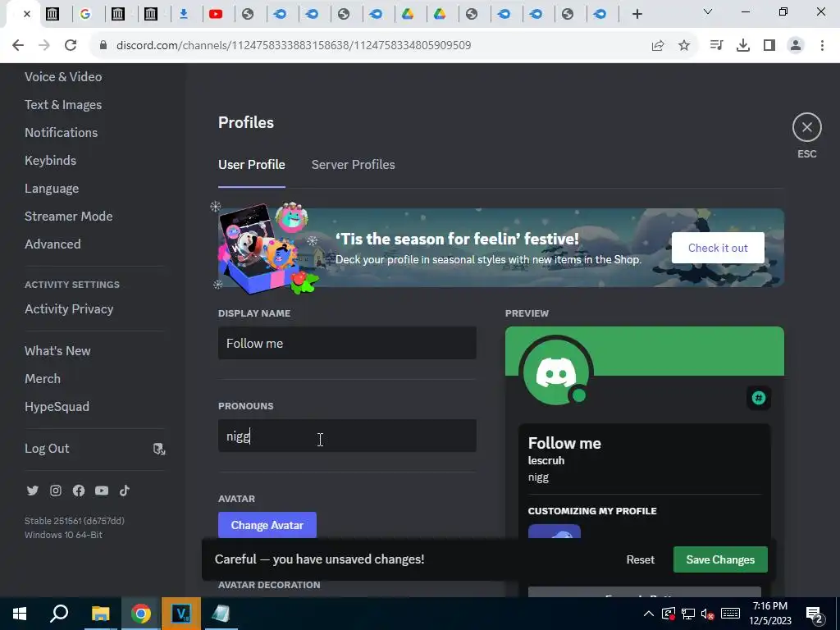View site information via the lock icon
The height and width of the screenshot is (630, 840).
click(103, 45)
